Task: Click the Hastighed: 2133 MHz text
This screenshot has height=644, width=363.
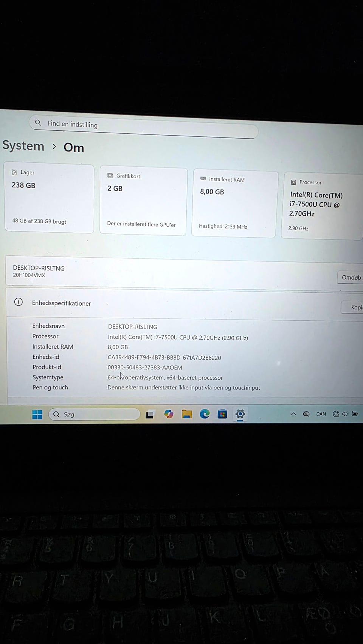Action: pos(223,226)
